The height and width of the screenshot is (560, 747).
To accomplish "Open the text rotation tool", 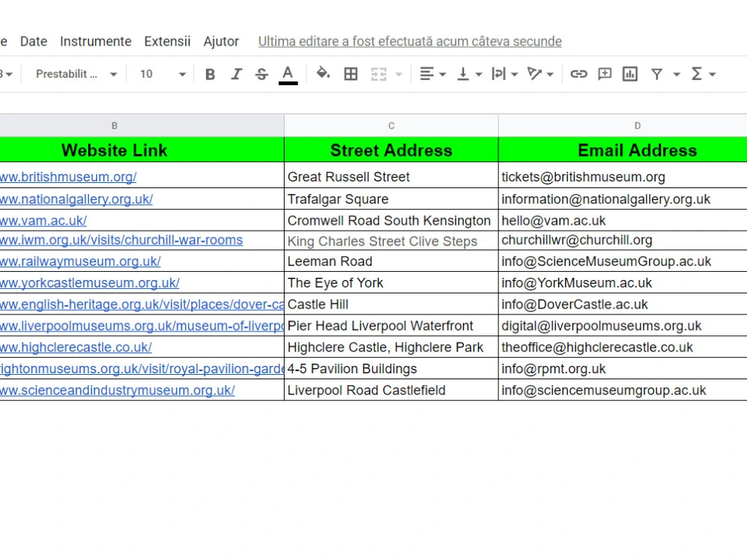I will (535, 74).
